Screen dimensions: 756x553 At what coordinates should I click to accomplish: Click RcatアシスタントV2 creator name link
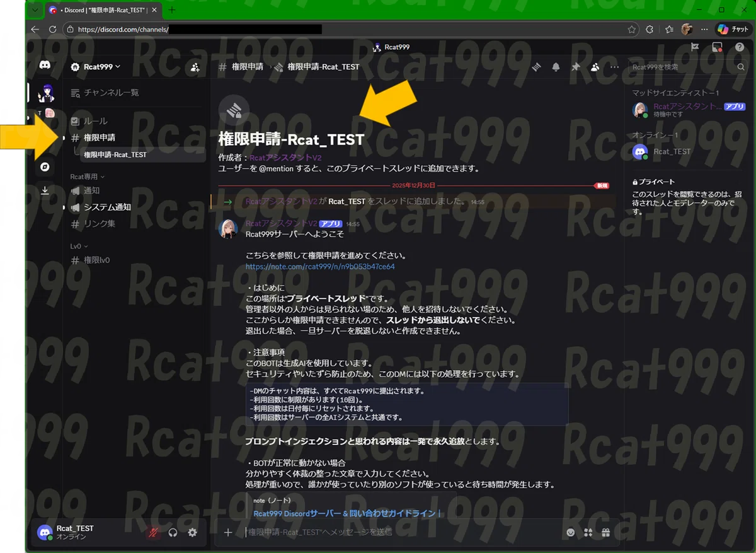pos(286,158)
